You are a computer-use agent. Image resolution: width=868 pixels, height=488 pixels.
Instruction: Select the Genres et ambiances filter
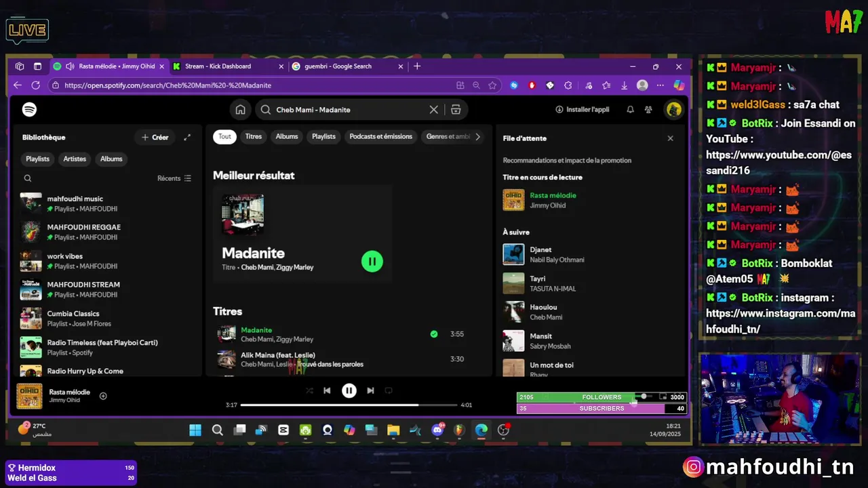pyautogui.click(x=448, y=137)
